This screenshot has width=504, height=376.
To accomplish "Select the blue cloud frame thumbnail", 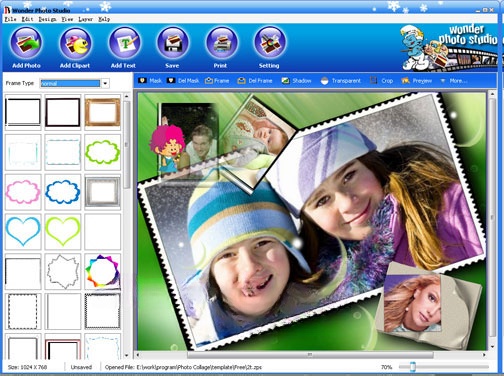I will [x=63, y=192].
